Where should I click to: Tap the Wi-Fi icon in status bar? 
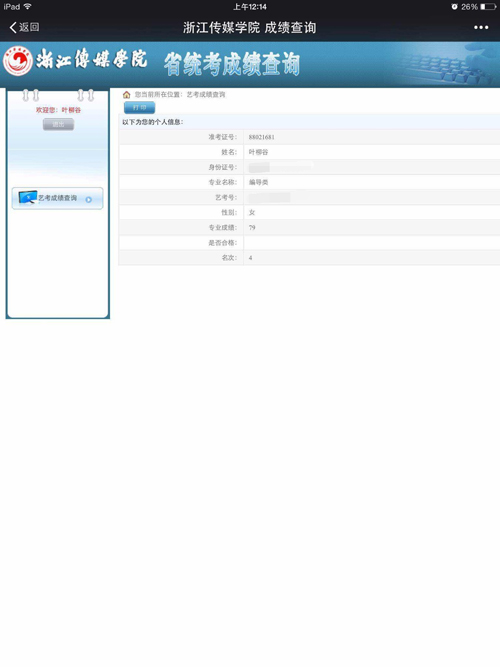point(28,6)
